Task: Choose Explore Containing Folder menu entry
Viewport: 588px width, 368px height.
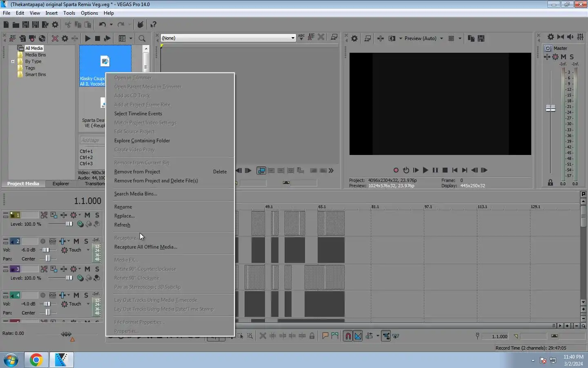Action: pyautogui.click(x=142, y=141)
